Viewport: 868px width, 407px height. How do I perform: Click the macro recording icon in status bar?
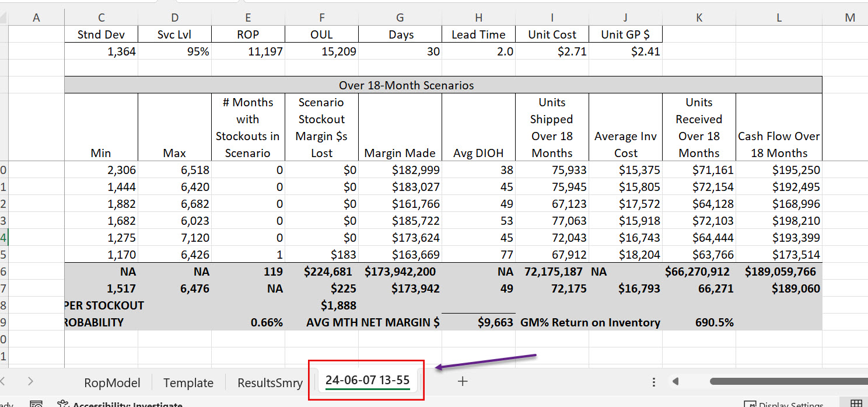pos(36,403)
